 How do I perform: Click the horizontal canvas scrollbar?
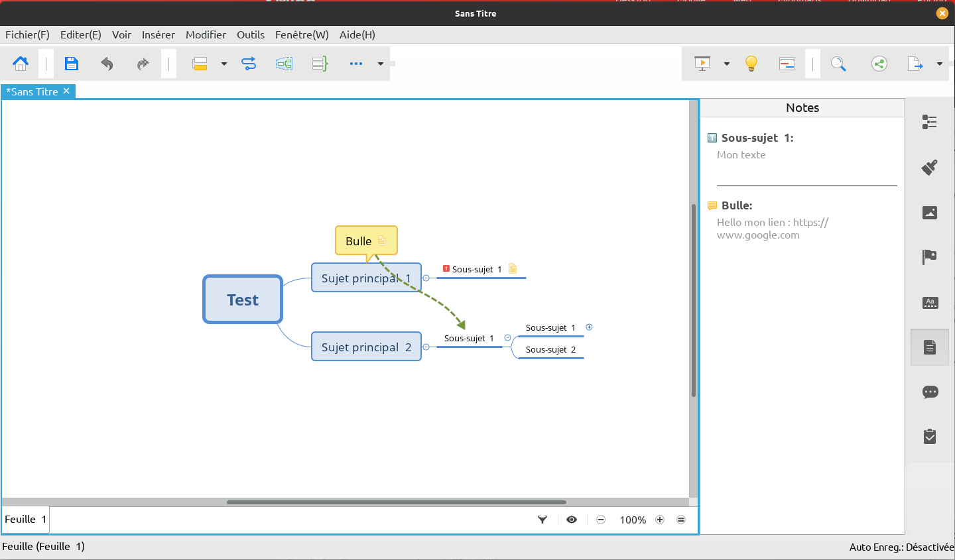397,502
